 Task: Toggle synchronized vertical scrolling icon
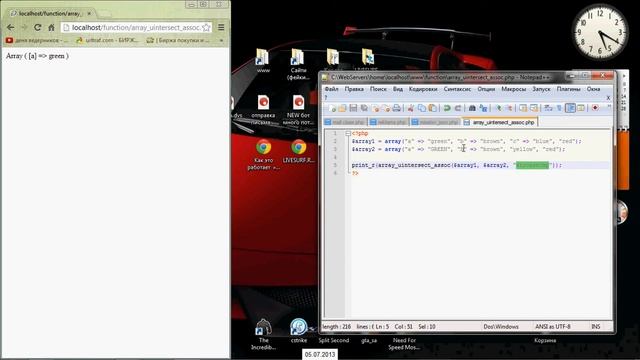tap(523, 108)
